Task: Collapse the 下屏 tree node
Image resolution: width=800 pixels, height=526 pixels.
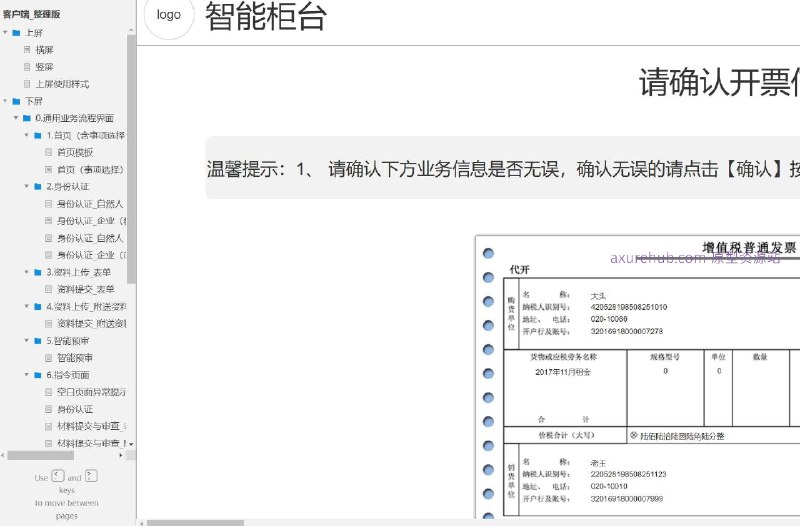Action: (x=6, y=101)
